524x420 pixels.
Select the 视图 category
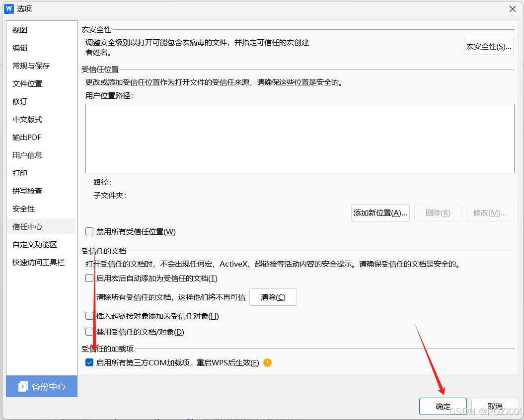point(41,30)
